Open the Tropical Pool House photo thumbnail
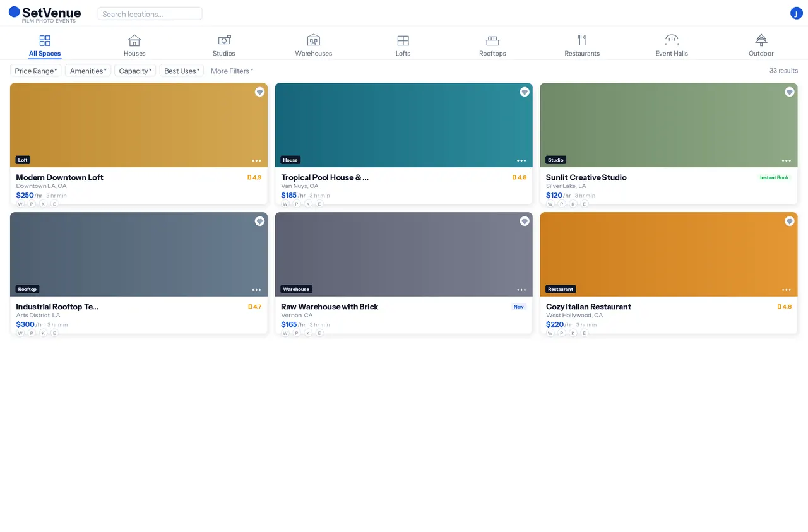 pyautogui.click(x=403, y=124)
